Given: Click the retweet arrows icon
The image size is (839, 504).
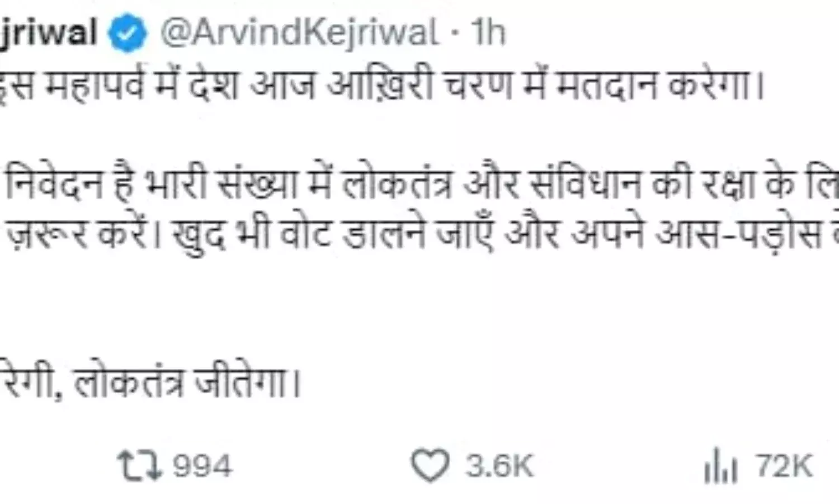Looking at the screenshot, I should click(140, 467).
